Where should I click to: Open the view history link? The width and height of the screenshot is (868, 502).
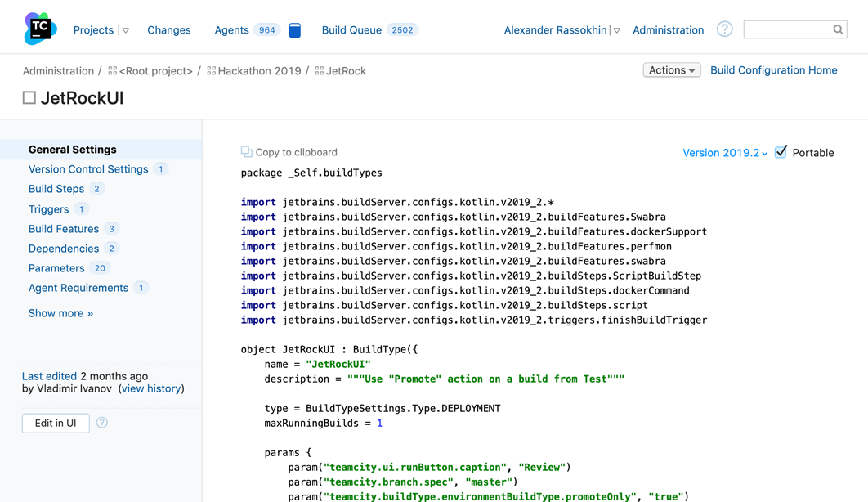[x=151, y=388]
